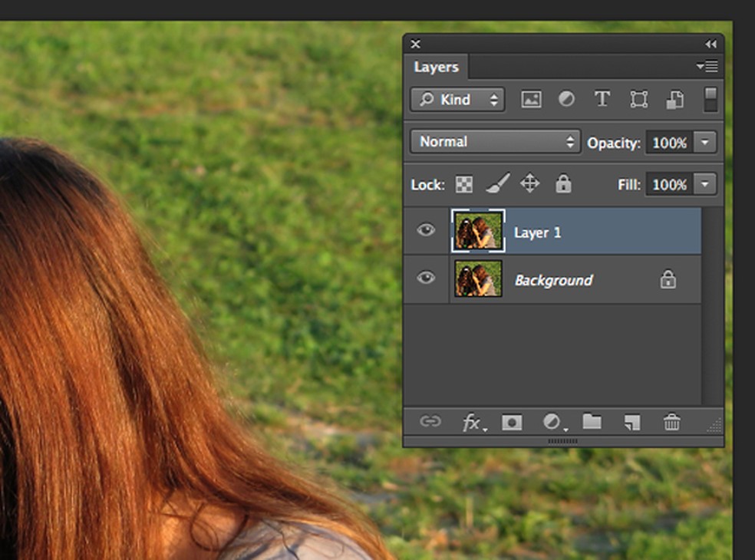The height and width of the screenshot is (560, 755).
Task: Click the smart object filter icon
Action: point(674,100)
